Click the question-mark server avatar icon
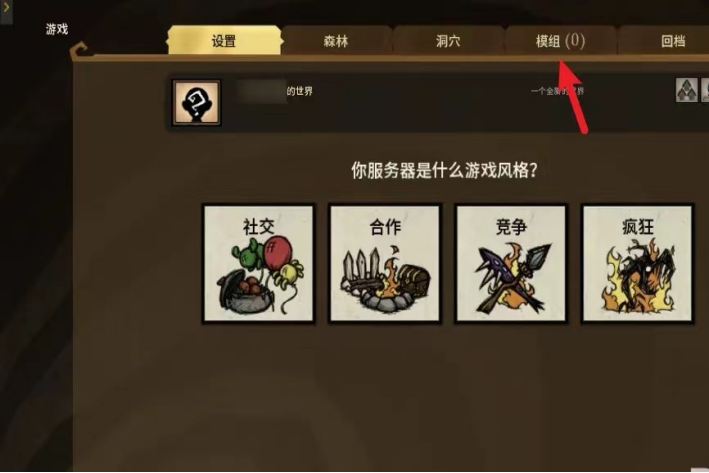 197,103
